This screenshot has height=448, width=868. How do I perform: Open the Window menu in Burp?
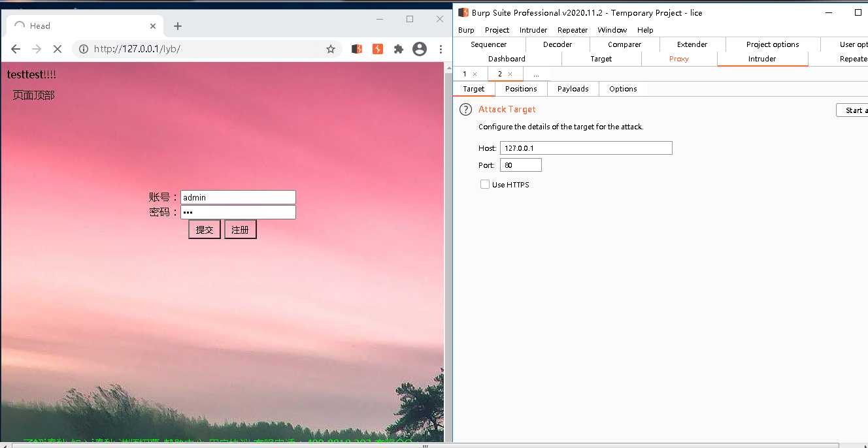[x=612, y=30]
